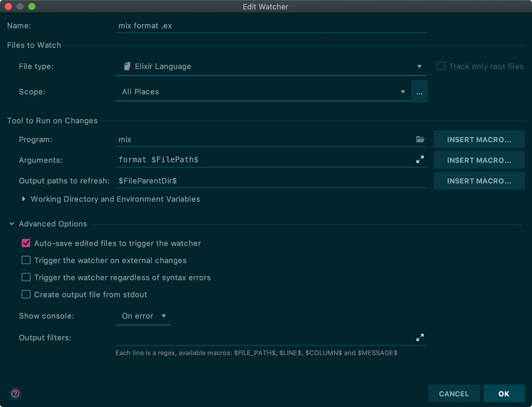Expand Working Directory and Environment Variables

(24, 199)
